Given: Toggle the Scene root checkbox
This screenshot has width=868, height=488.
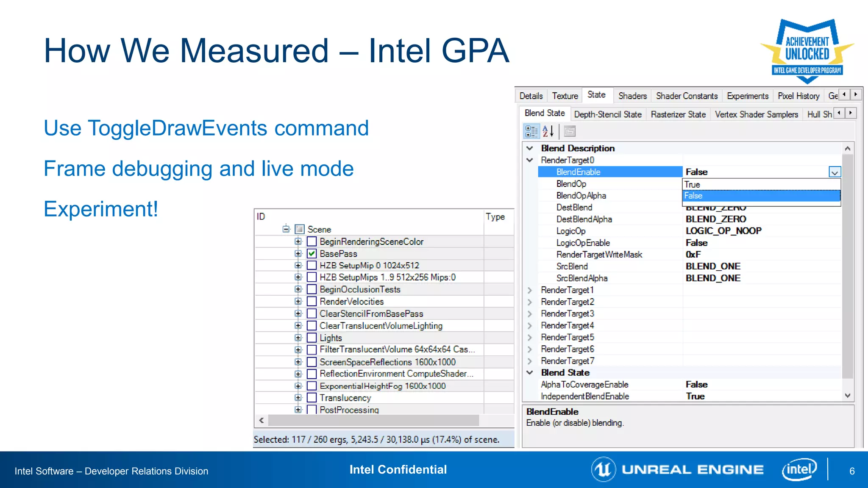Looking at the screenshot, I should (x=300, y=229).
